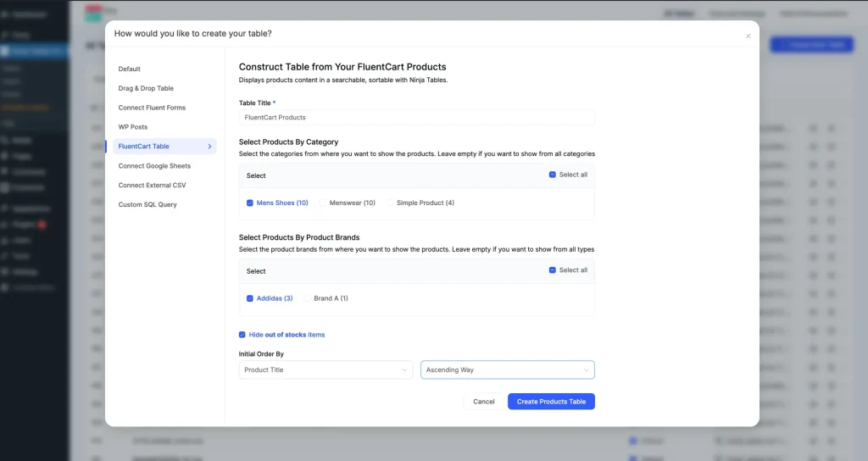Screen dimensions: 868x461
Task: Toggle the Mens Shoes category checkbox
Action: [250, 203]
